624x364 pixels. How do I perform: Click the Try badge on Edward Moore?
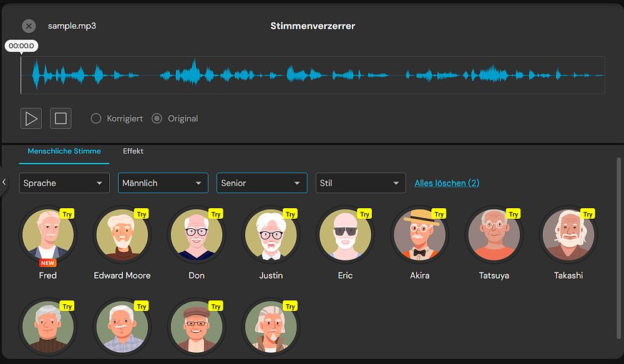(x=141, y=214)
